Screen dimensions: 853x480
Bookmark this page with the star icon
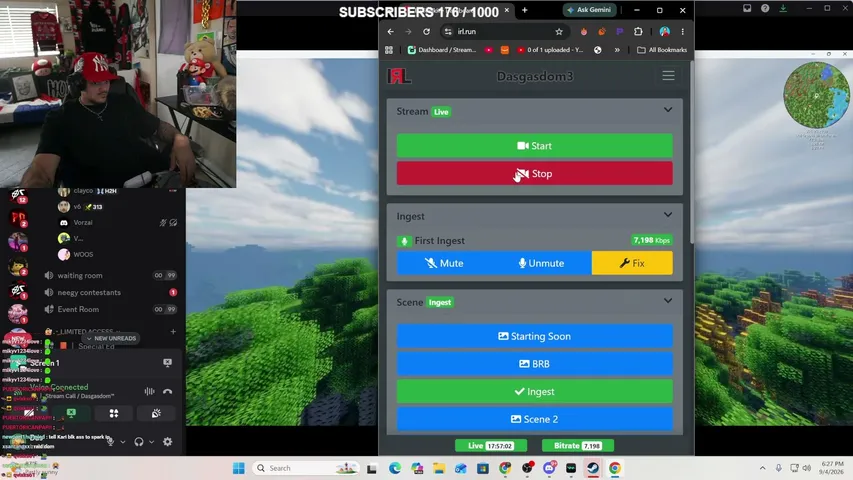tap(559, 32)
